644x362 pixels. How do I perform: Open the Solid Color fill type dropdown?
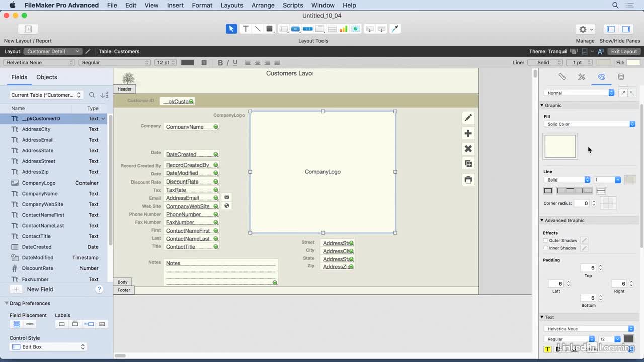(x=589, y=124)
